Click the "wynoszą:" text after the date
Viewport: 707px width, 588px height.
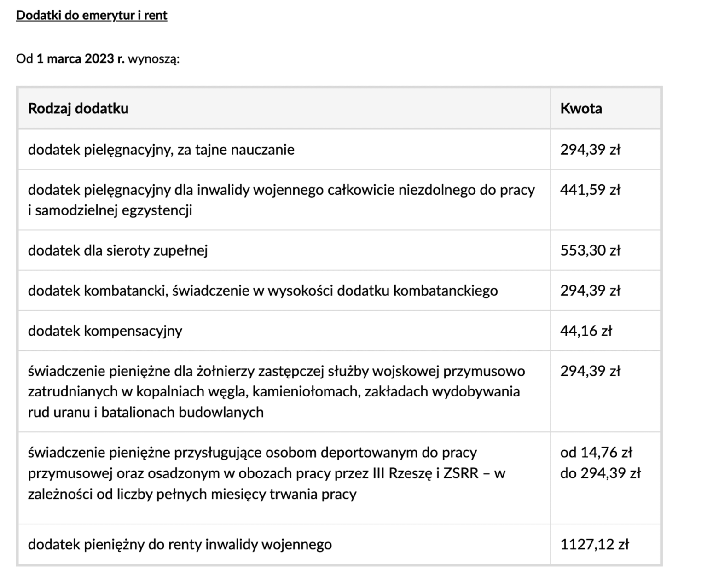tap(154, 59)
